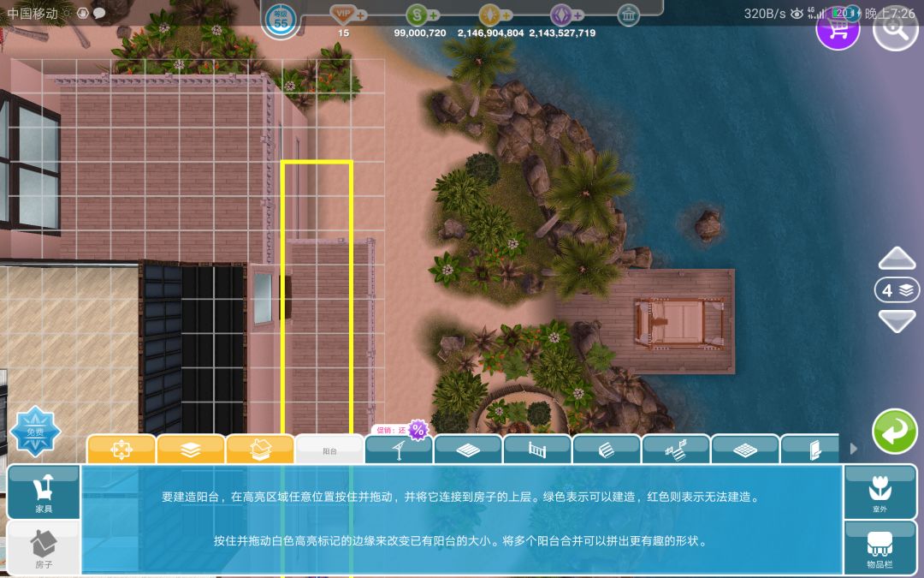Viewport: 924px width, 578px height.
Task: Open the purple shopping cart store
Action: coord(838,27)
